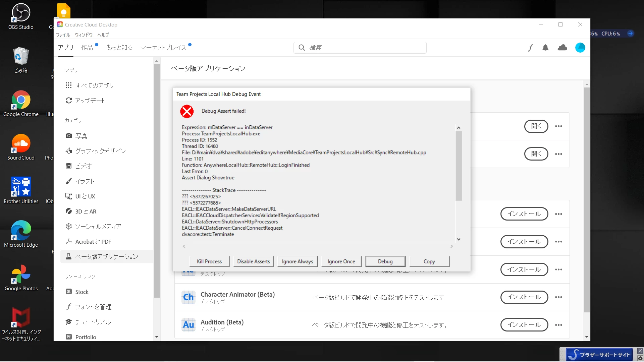Open the ごみ箱 recycle bin icon
This screenshot has height=362, width=644.
21,60
